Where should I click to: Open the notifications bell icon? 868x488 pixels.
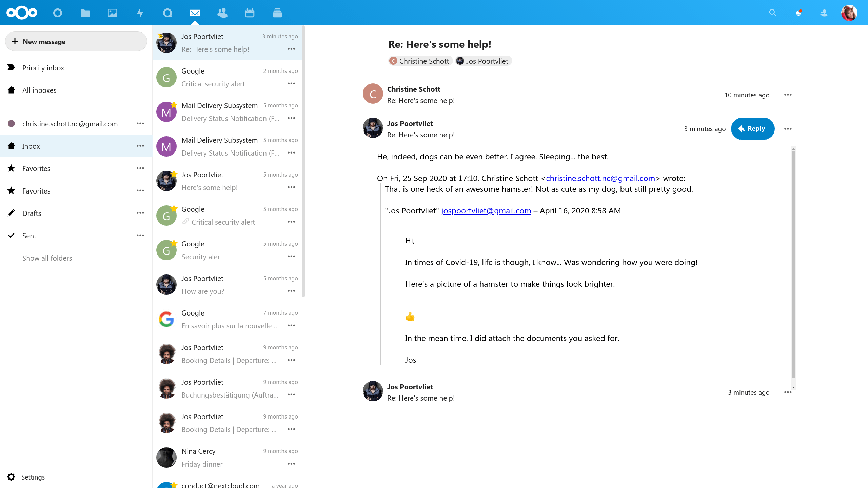coord(798,13)
